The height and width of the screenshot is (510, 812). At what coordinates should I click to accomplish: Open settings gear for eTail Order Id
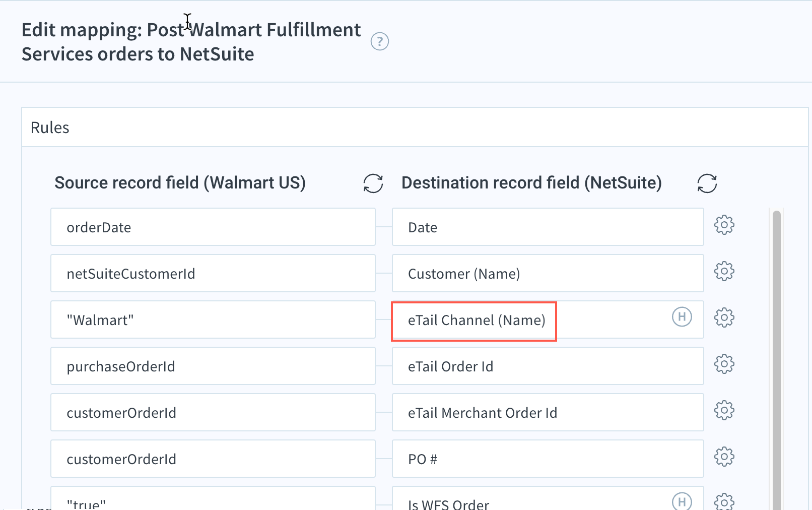click(724, 364)
